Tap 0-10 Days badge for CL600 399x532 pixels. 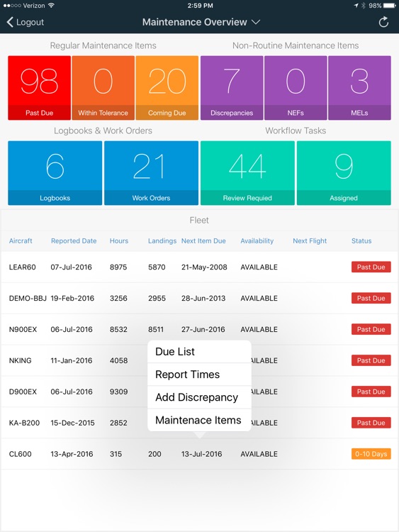(x=371, y=454)
